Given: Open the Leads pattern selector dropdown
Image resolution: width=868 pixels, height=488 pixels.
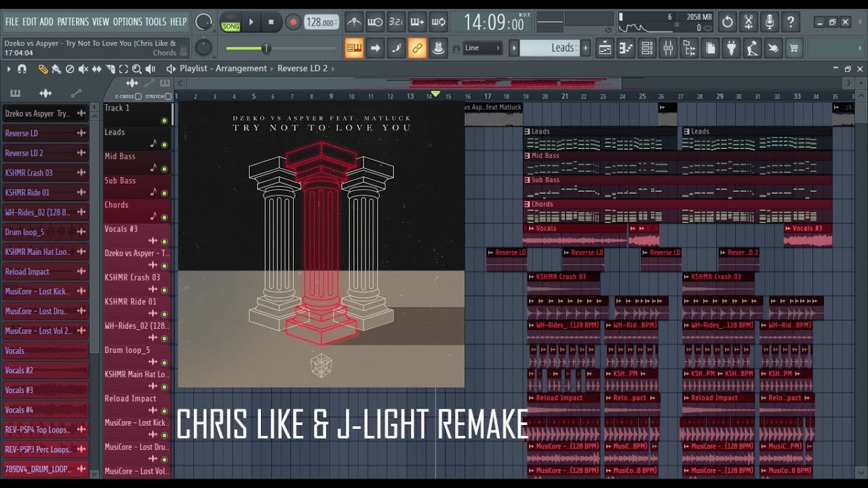Looking at the screenshot, I should point(550,47).
